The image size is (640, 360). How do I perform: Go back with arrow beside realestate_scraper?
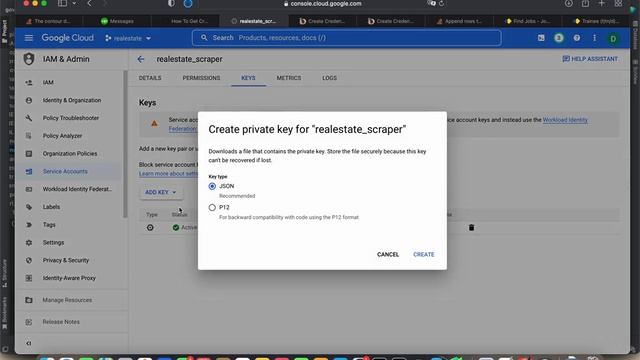(x=141, y=59)
